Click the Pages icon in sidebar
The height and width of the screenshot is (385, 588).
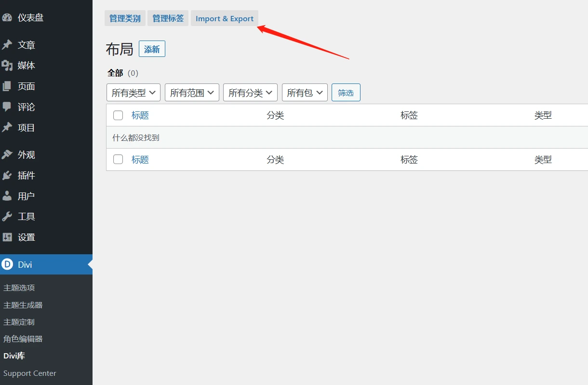[7, 86]
